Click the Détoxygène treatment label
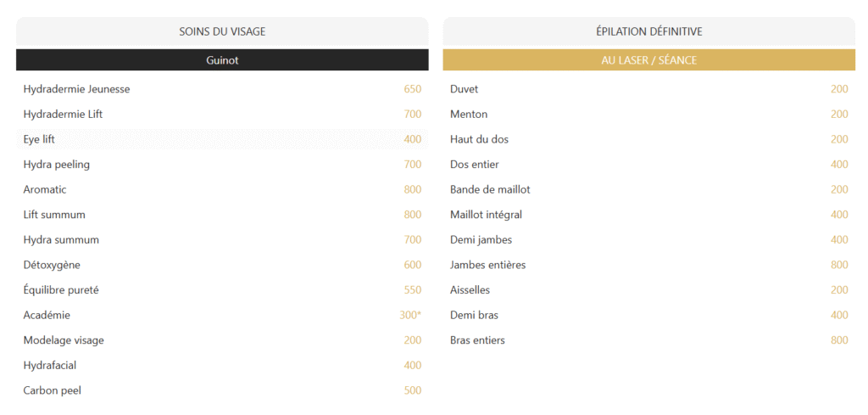The image size is (868, 415). (x=52, y=265)
